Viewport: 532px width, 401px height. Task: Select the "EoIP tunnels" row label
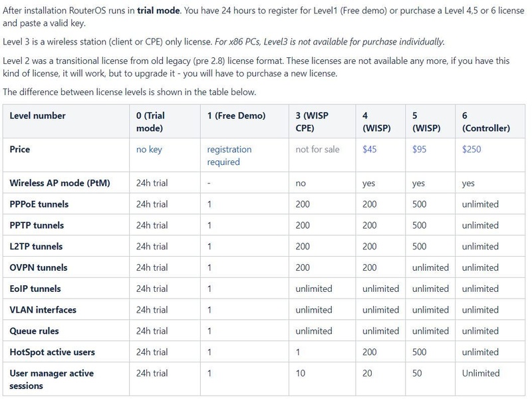(x=35, y=289)
